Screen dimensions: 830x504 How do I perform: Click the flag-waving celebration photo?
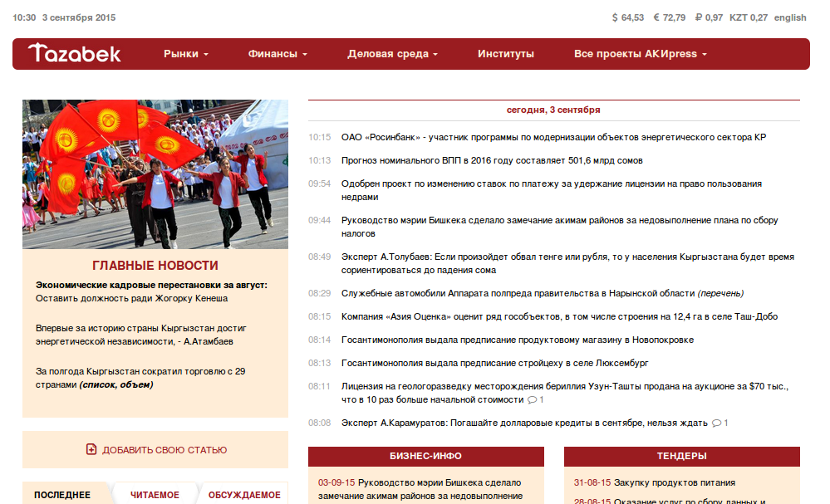[155, 174]
